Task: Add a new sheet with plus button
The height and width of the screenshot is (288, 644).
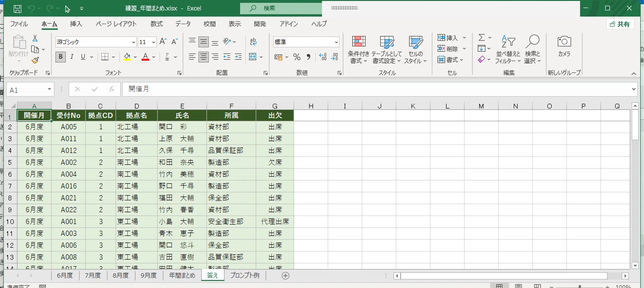Action: click(285, 276)
